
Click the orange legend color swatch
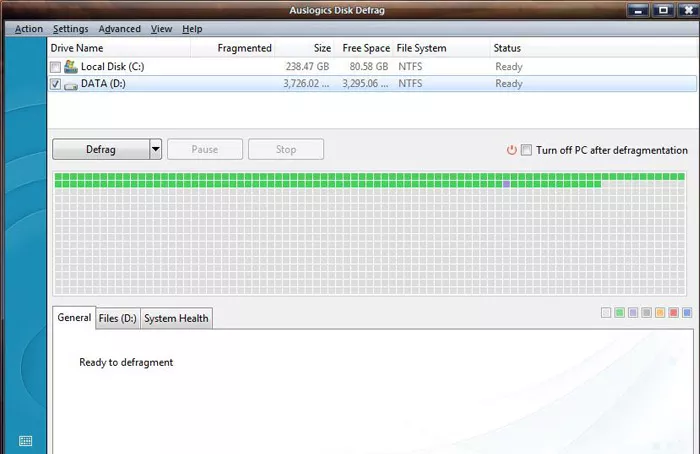pos(660,312)
